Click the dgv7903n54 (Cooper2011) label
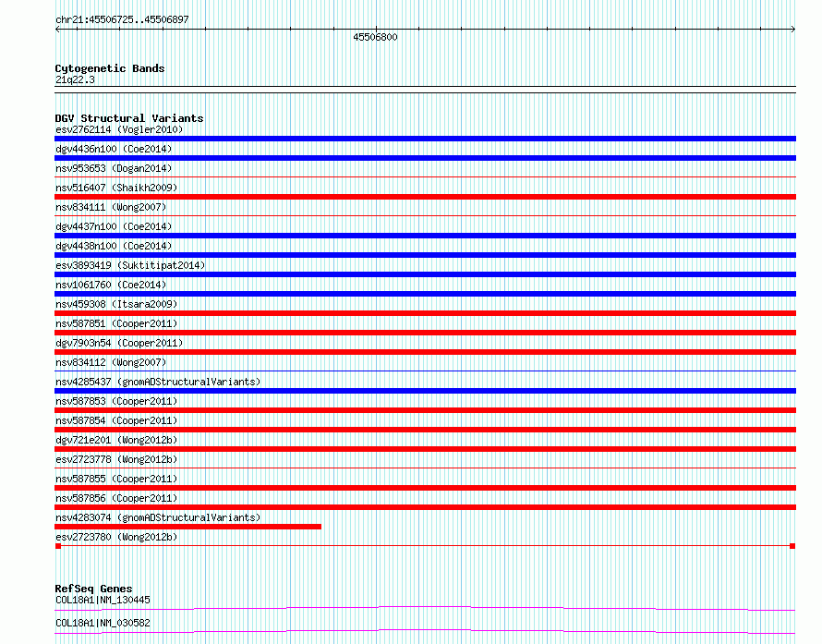Viewport: 822px width, 644px height. 119,343
